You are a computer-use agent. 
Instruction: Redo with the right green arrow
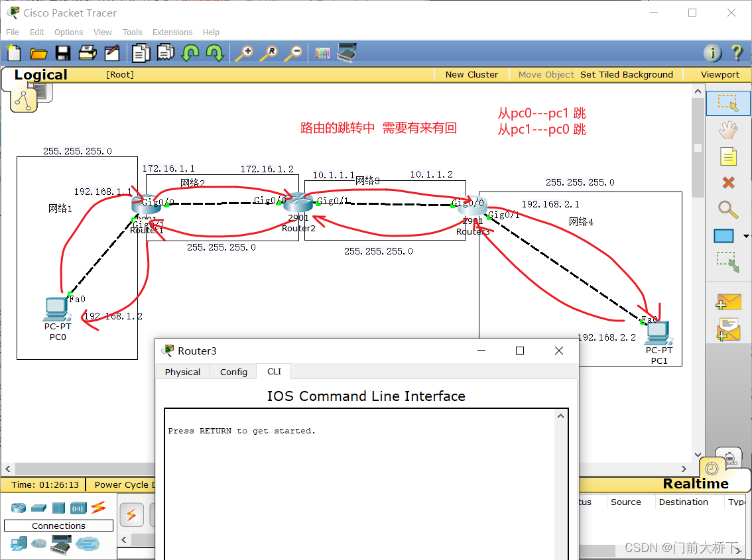point(215,53)
